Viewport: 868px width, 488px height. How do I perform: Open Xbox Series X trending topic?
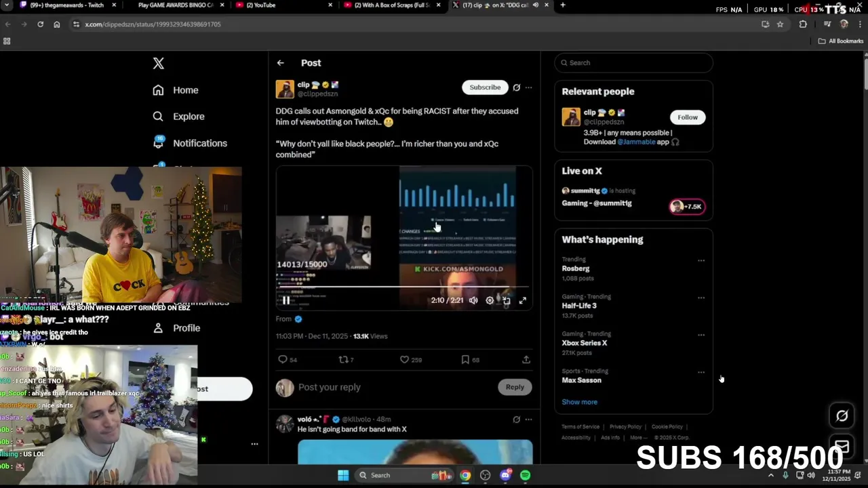coord(585,343)
